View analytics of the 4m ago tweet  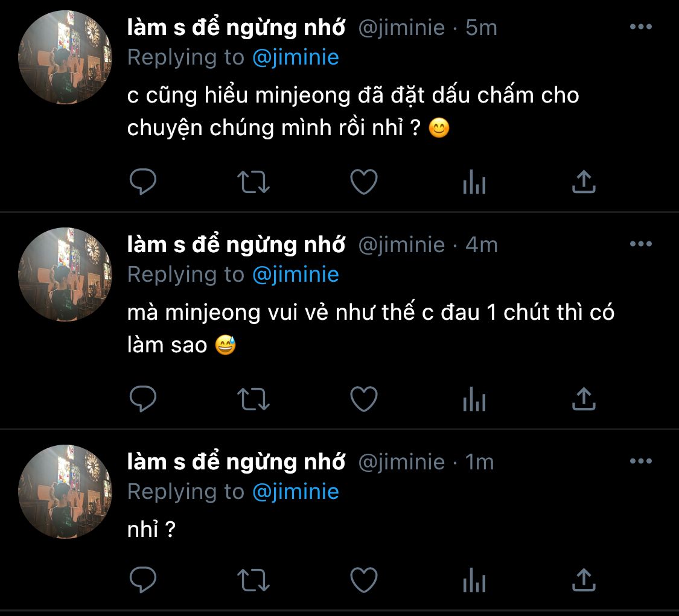(474, 399)
